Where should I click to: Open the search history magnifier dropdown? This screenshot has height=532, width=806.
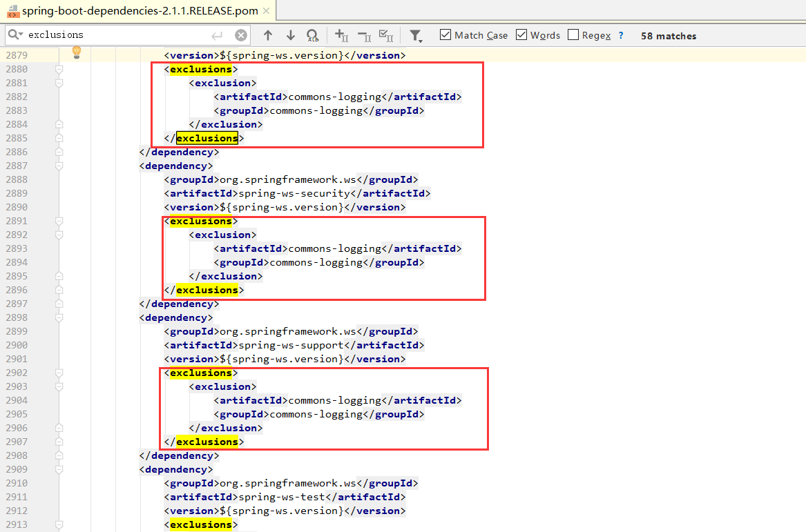click(x=15, y=35)
